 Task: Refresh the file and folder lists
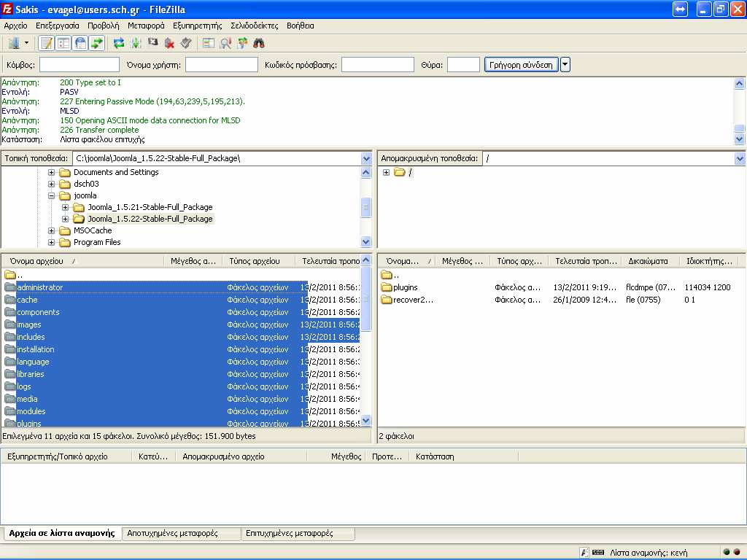(119, 43)
